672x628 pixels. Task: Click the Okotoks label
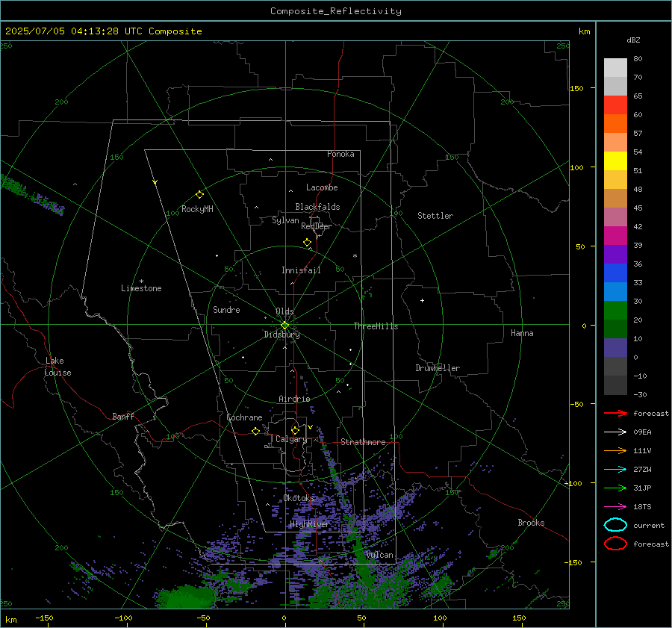299,498
